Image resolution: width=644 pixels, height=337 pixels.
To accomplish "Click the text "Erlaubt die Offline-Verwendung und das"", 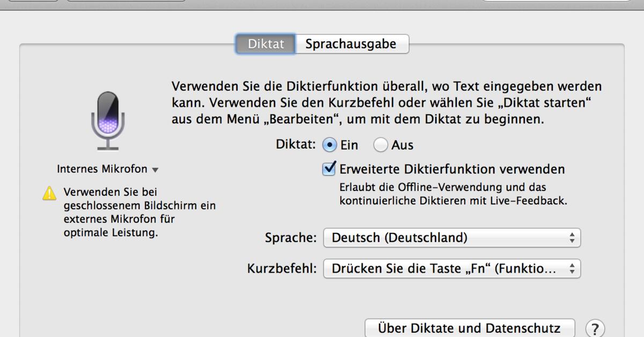I will coord(443,187).
